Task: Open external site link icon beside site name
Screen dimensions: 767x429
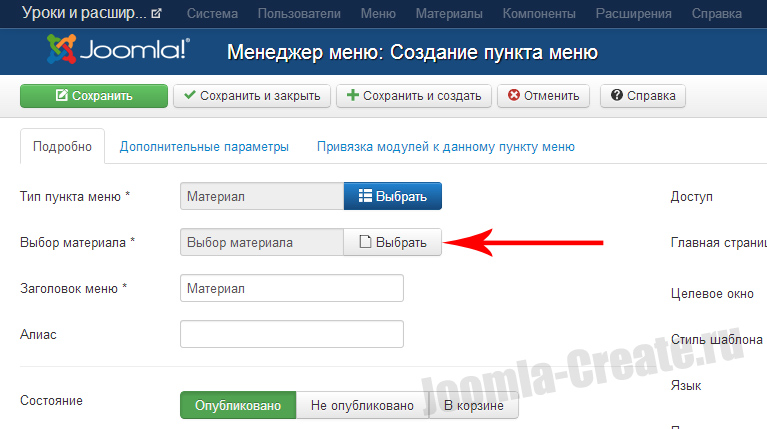Action: pos(156,14)
